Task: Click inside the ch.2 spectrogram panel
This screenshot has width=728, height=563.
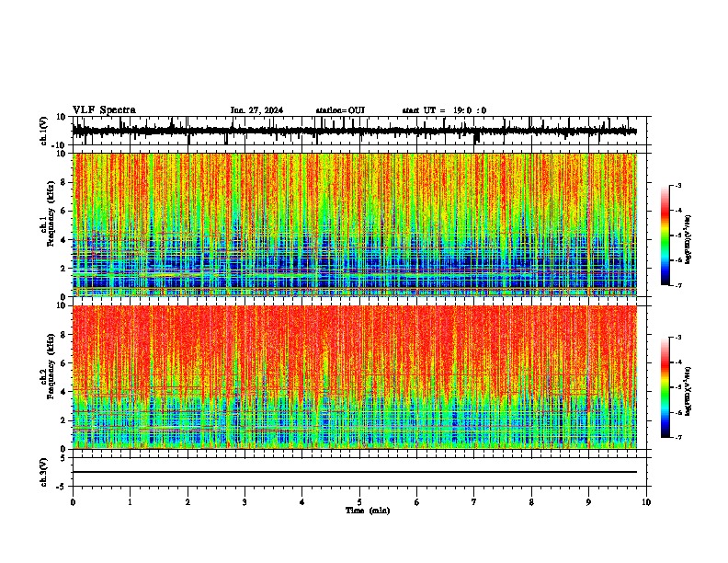Action: (x=355, y=377)
